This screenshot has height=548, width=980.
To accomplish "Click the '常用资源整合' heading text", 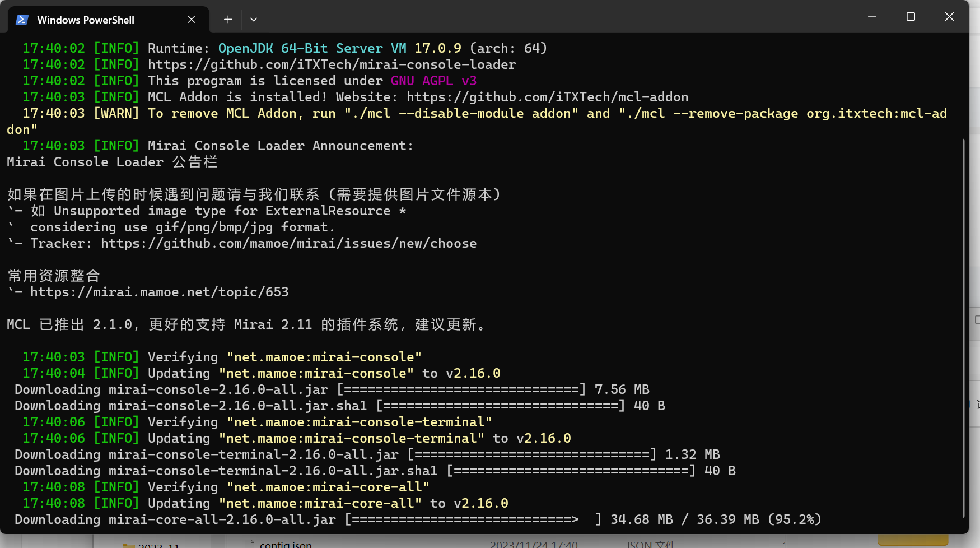I will pyautogui.click(x=54, y=276).
